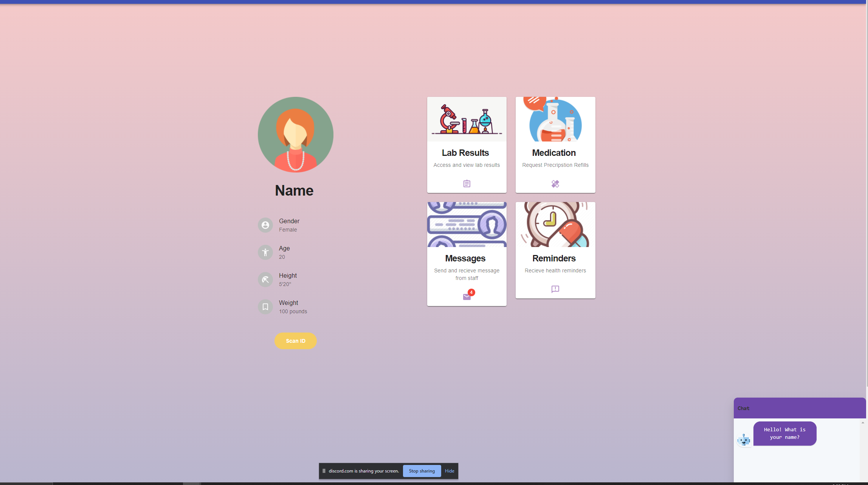Open the mail icon with 4 badge

click(467, 297)
